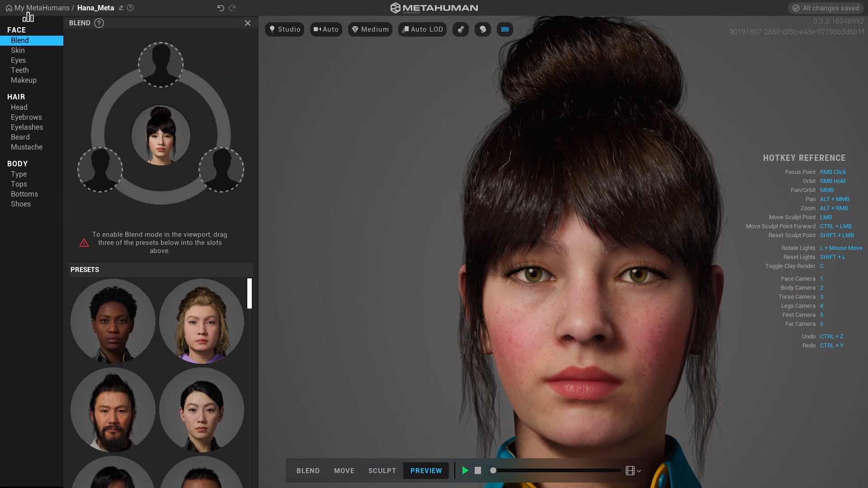868x488 pixels.
Task: Open the MetaHuman home icon
Action: tap(8, 8)
